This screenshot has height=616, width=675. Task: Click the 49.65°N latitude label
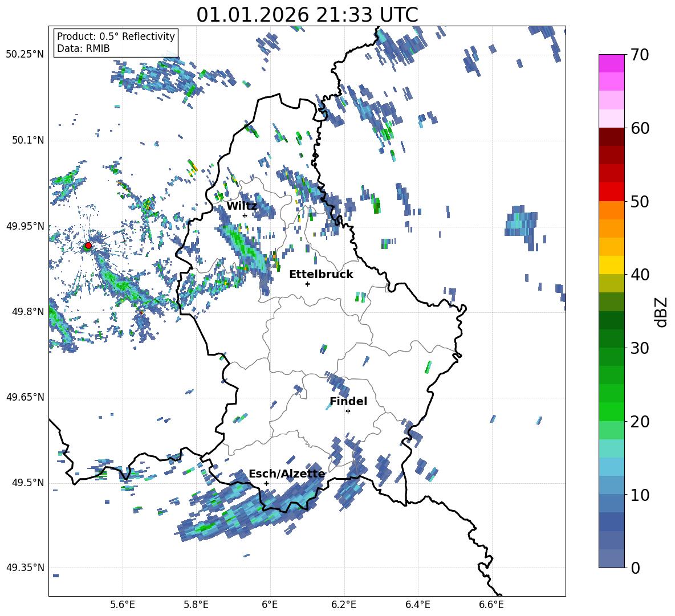click(25, 397)
